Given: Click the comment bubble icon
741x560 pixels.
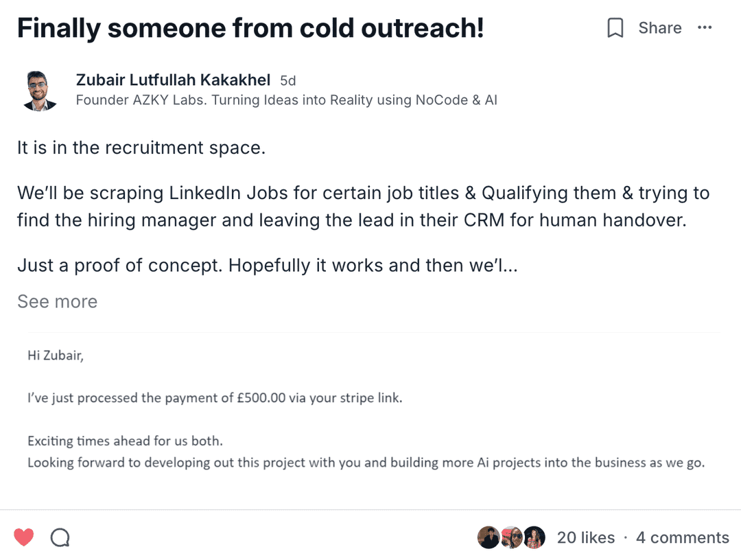Looking at the screenshot, I should (60, 537).
